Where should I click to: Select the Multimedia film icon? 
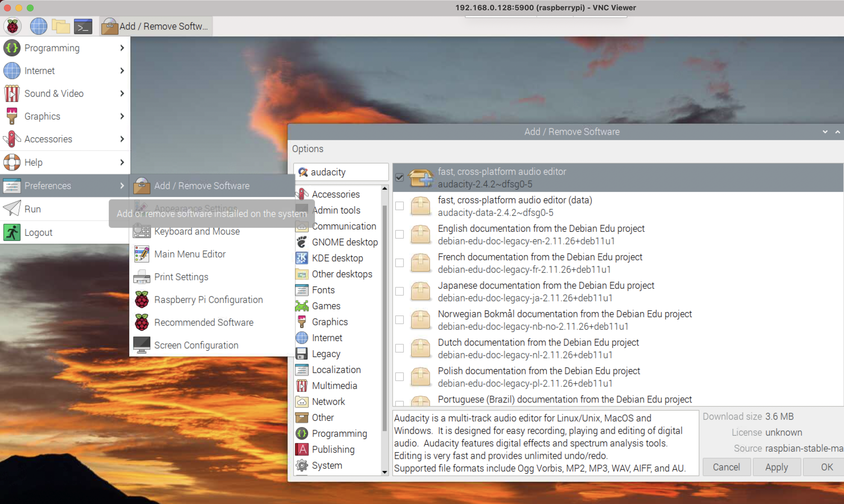pos(302,386)
